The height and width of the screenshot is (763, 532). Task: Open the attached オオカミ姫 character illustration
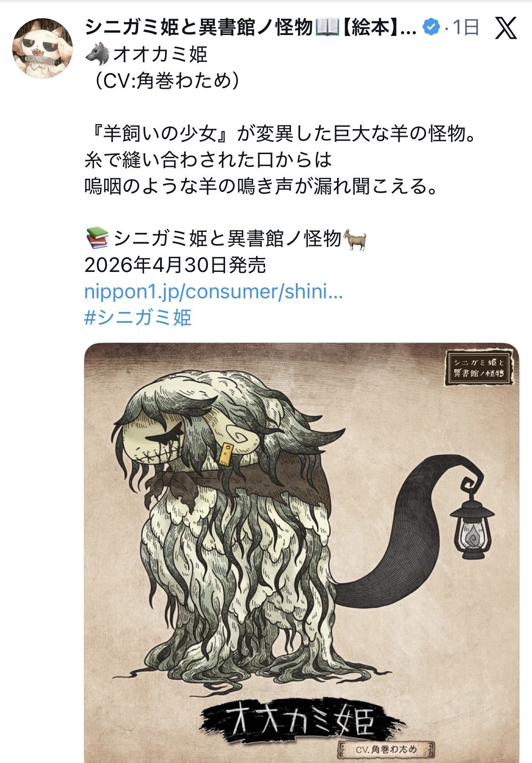coord(301,552)
